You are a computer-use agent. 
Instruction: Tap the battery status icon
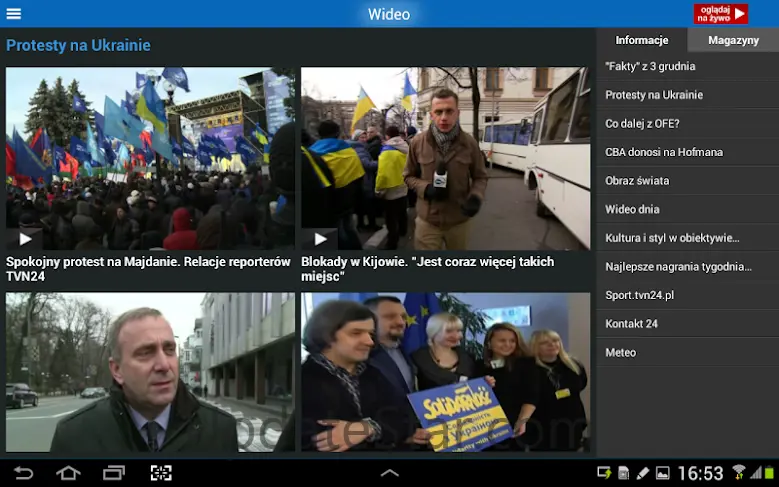click(769, 472)
